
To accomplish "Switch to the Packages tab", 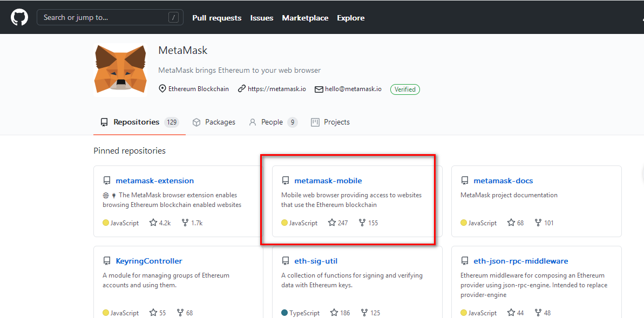I will [x=214, y=122].
